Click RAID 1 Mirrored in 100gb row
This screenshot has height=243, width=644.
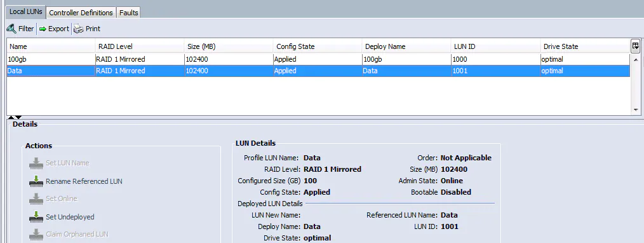point(140,59)
